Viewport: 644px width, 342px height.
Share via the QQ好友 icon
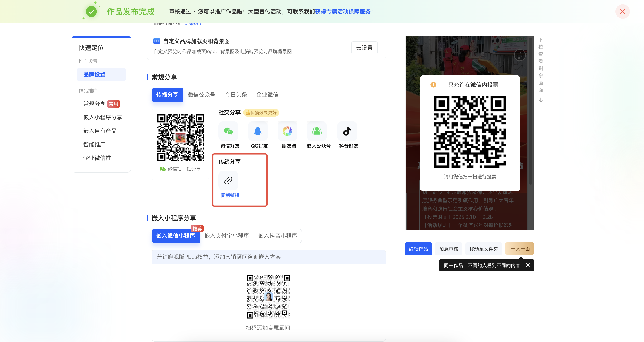(258, 131)
